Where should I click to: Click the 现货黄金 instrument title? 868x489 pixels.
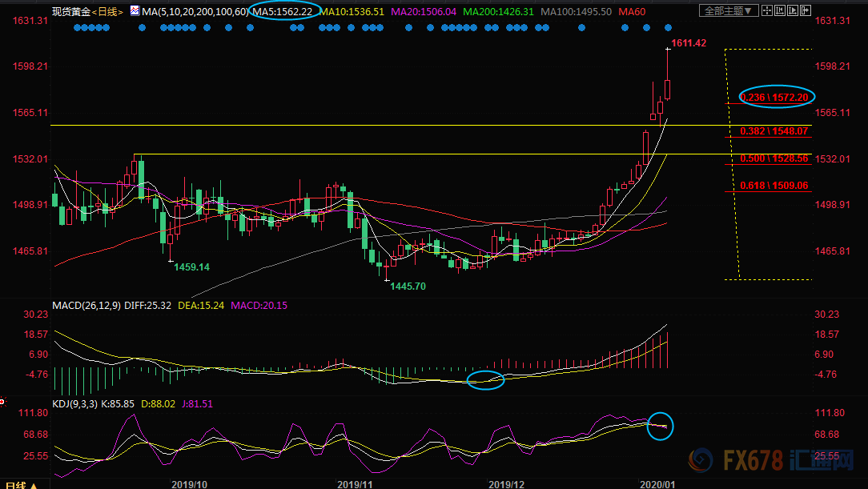70,11
